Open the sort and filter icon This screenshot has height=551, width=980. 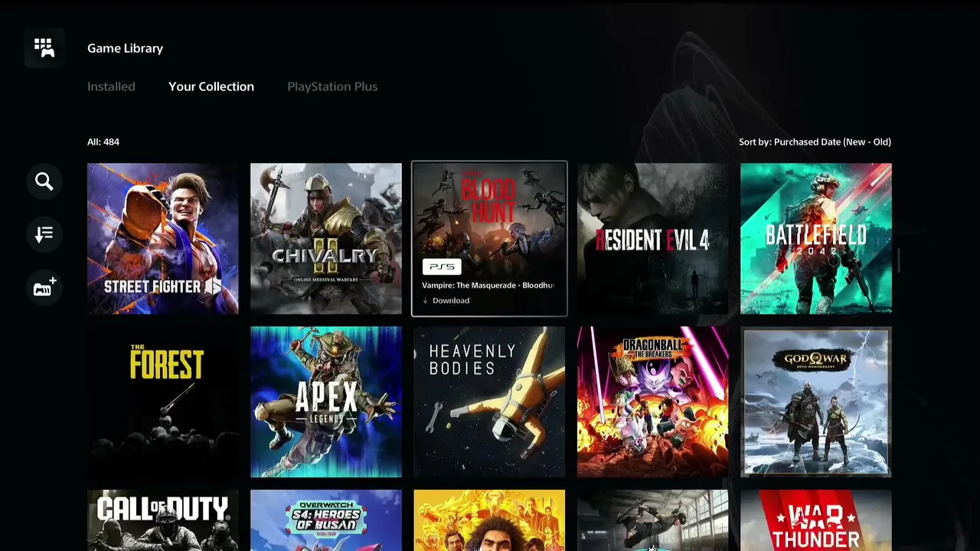click(44, 234)
